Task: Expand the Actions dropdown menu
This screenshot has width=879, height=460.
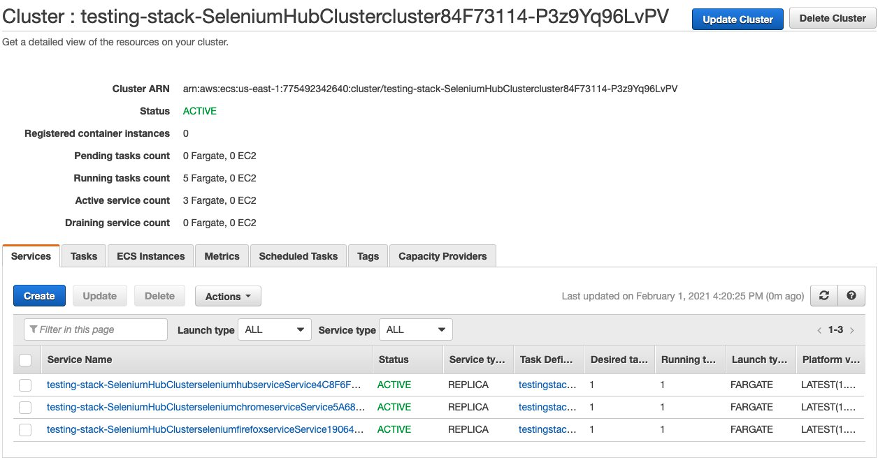Action: coord(228,296)
